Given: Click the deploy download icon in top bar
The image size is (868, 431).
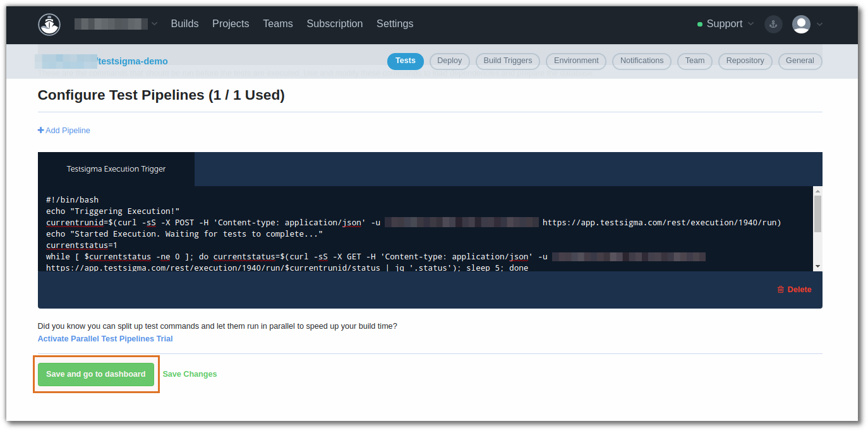Looking at the screenshot, I should 773,24.
